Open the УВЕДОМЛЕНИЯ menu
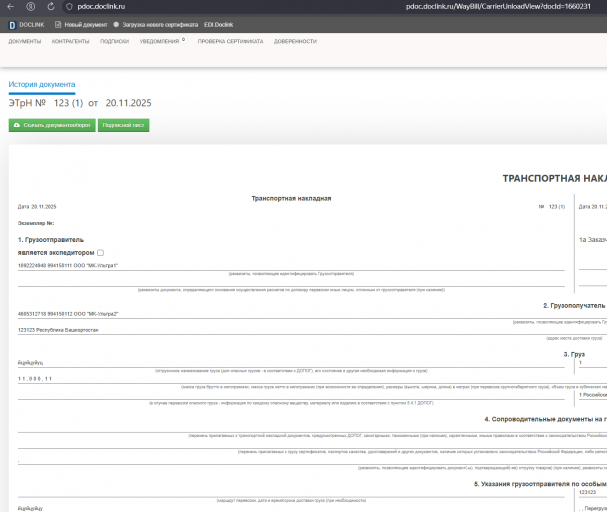Image resolution: width=607 pixels, height=512 pixels. coord(159,41)
